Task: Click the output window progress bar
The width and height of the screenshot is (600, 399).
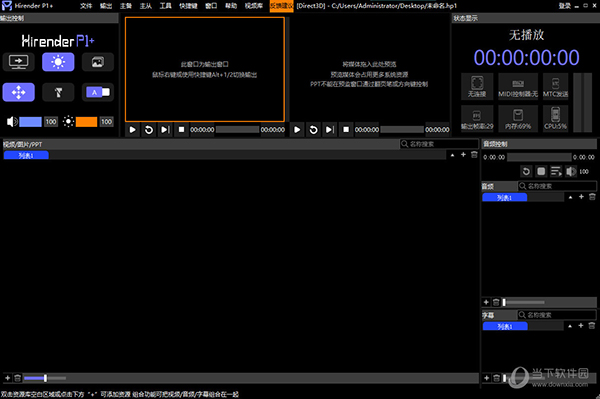Action: [238, 130]
